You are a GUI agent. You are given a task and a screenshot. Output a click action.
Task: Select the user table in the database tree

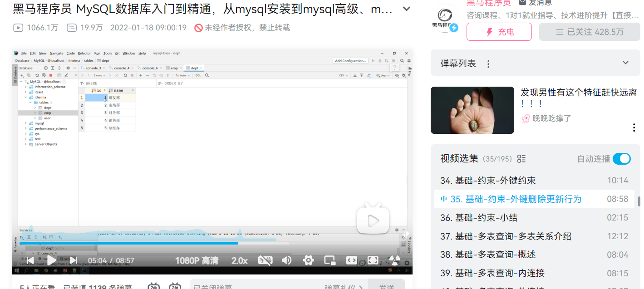[47, 118]
